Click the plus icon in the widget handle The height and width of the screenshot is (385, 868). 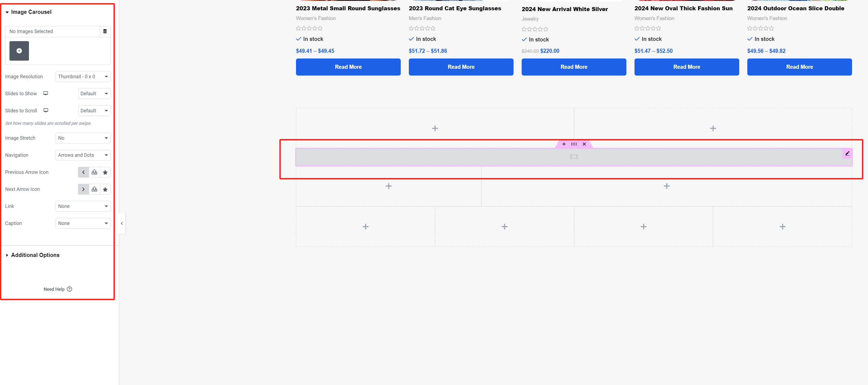click(563, 144)
